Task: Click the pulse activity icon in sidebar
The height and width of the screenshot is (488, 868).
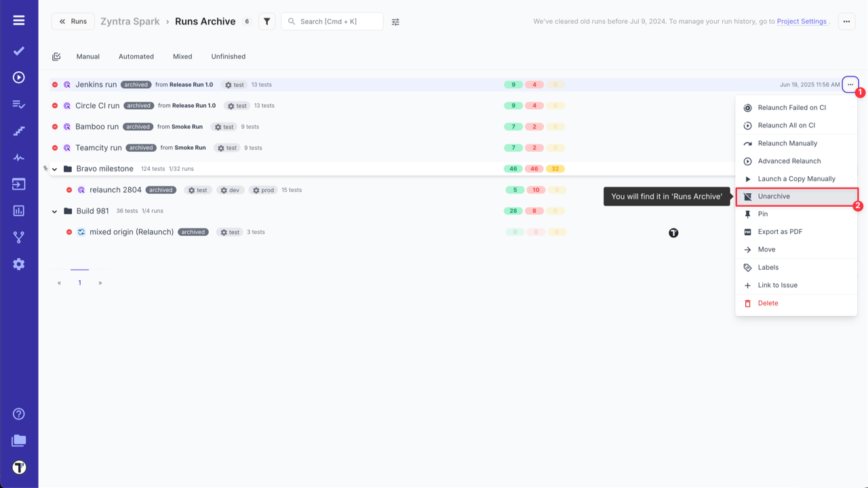Action: tap(18, 157)
